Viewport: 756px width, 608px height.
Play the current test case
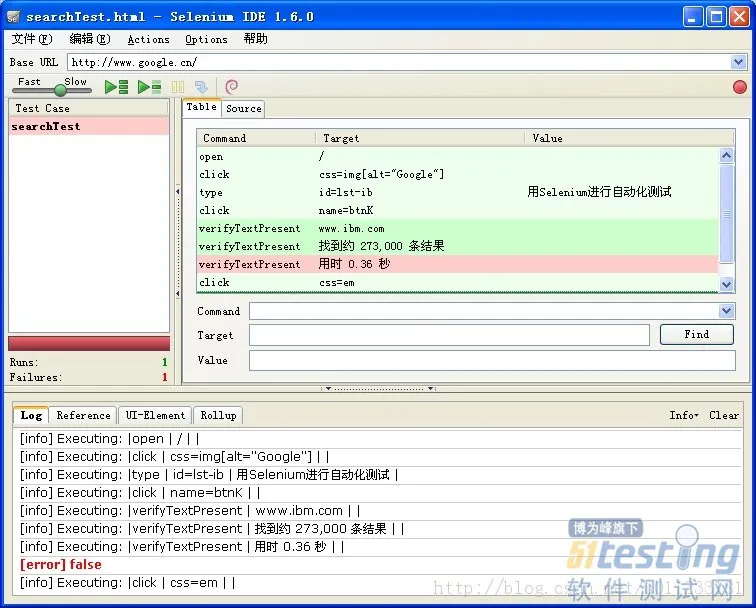[149, 87]
